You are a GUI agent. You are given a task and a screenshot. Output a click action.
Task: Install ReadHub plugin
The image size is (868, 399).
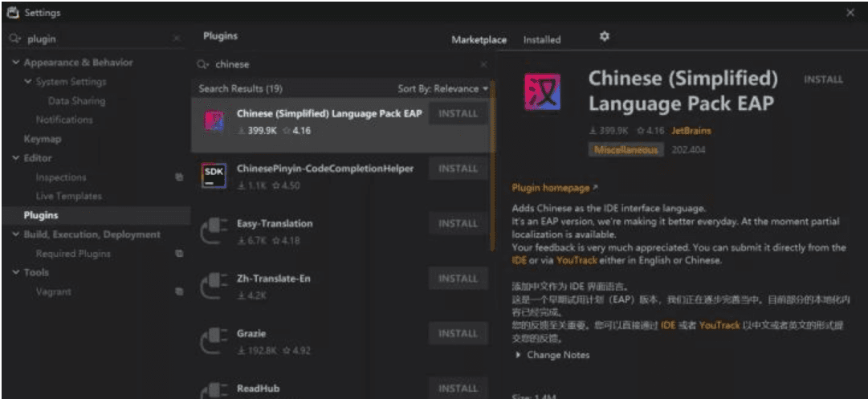coord(458,389)
